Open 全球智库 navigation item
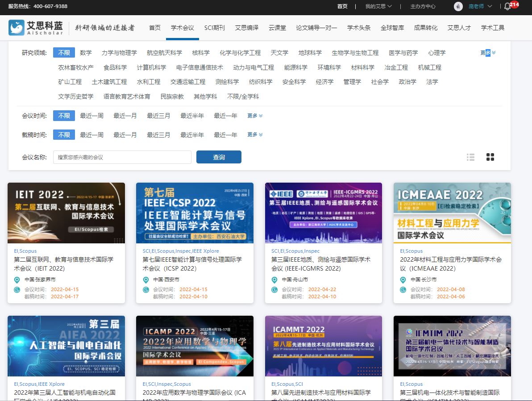 [x=392, y=28]
